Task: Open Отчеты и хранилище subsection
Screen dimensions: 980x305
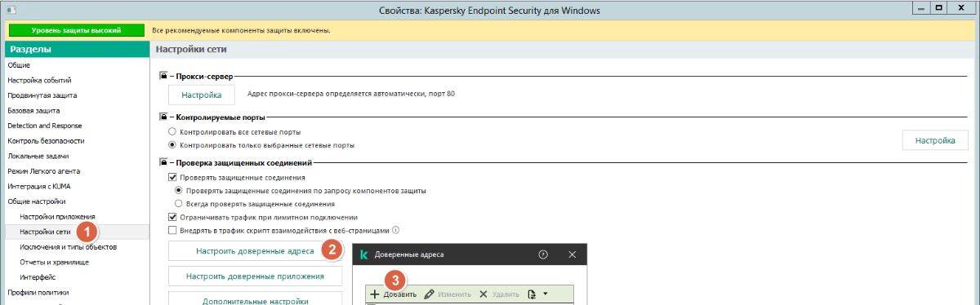Action: pos(54,262)
